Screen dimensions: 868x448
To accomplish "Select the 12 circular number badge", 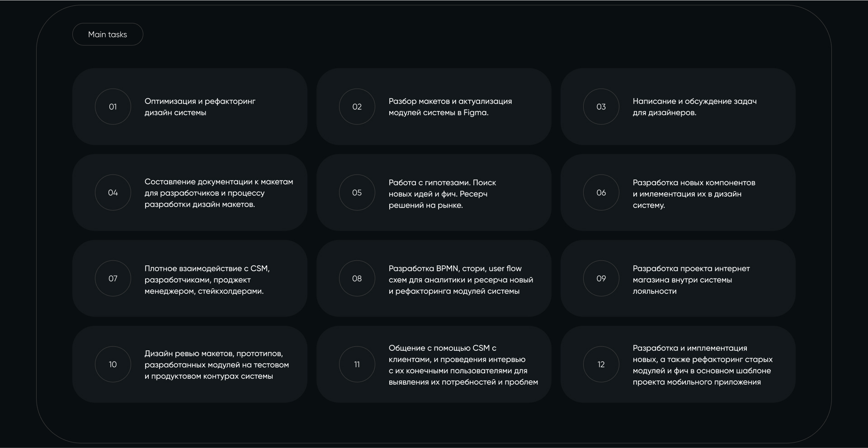I will [601, 364].
